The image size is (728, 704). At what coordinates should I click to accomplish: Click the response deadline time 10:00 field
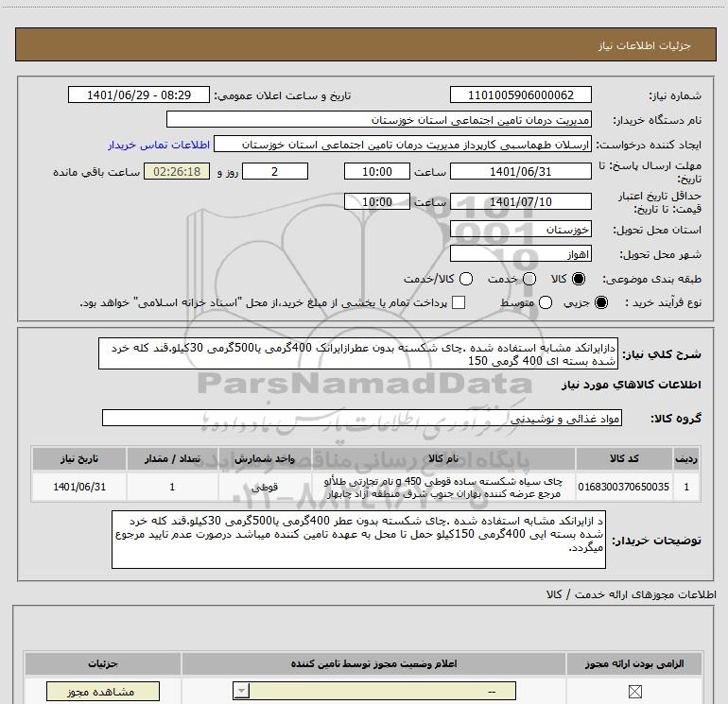point(377,171)
